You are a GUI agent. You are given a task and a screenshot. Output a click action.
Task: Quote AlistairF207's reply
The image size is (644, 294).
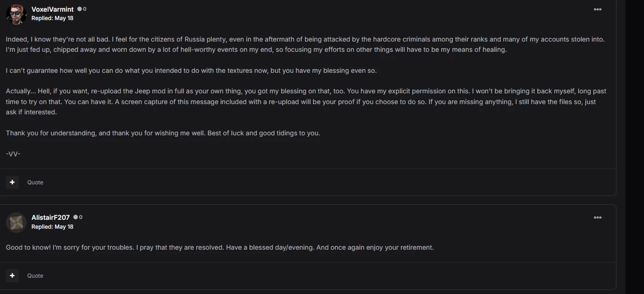[x=35, y=276]
